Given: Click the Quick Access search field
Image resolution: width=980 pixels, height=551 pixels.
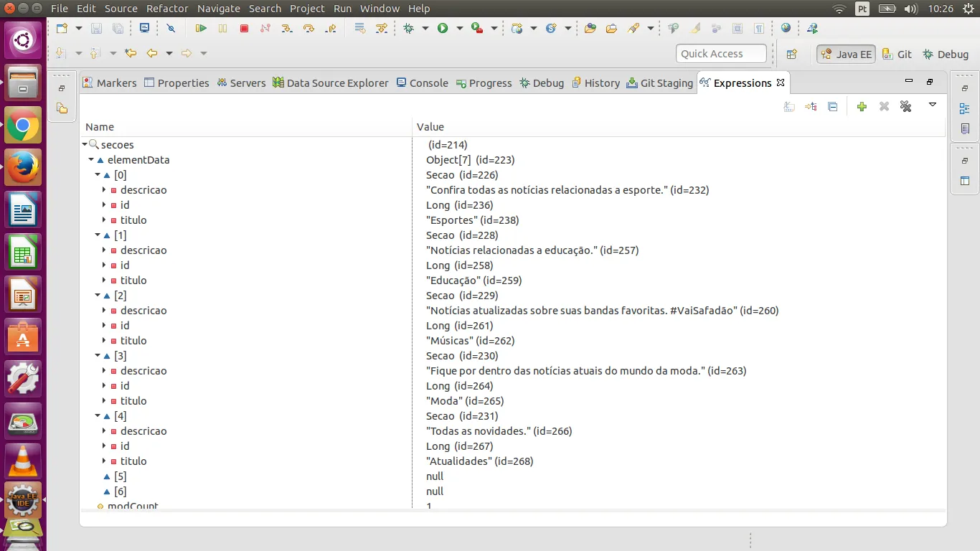Looking at the screenshot, I should click(721, 54).
